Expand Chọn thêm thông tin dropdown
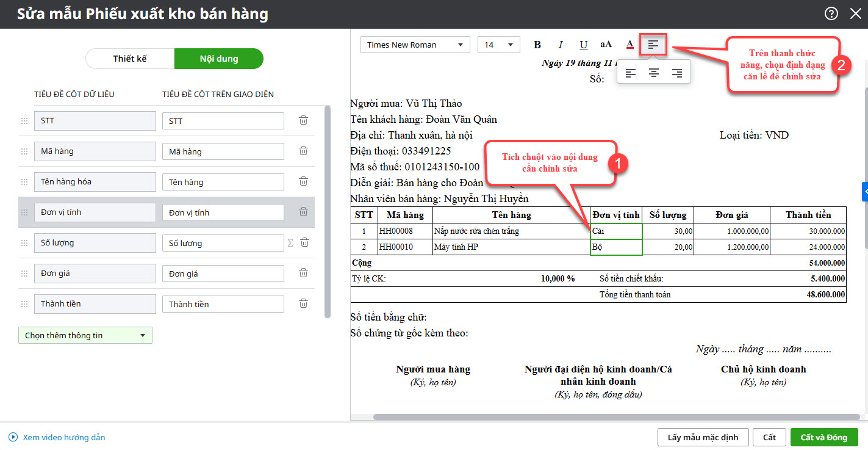 click(x=85, y=335)
